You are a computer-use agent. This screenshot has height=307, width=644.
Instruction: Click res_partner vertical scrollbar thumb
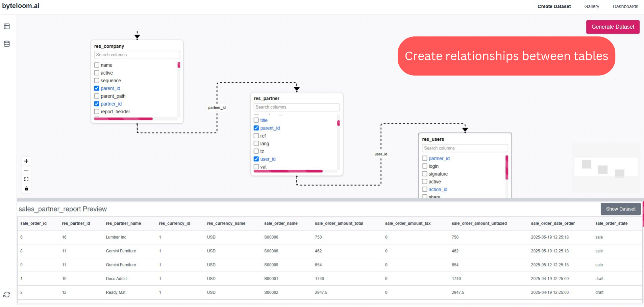click(338, 123)
